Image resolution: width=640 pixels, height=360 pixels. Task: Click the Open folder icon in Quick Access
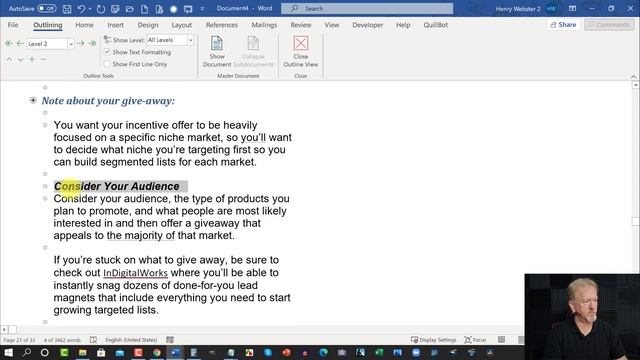[130, 9]
